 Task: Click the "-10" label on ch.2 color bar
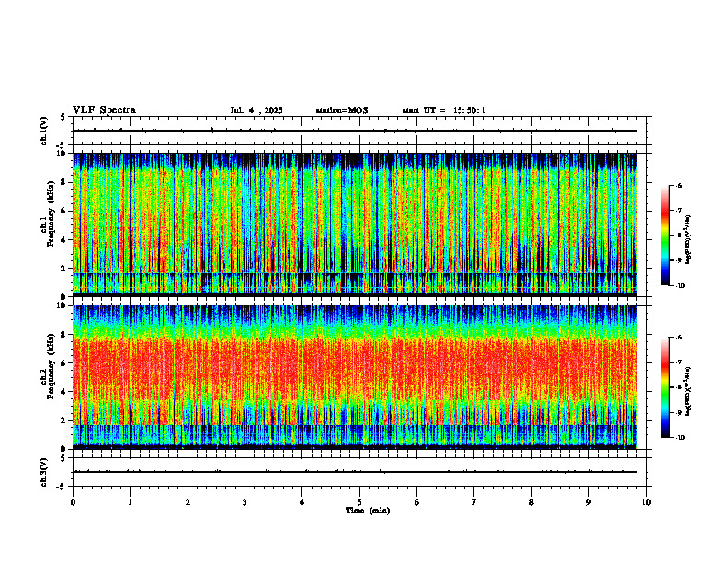tap(679, 438)
